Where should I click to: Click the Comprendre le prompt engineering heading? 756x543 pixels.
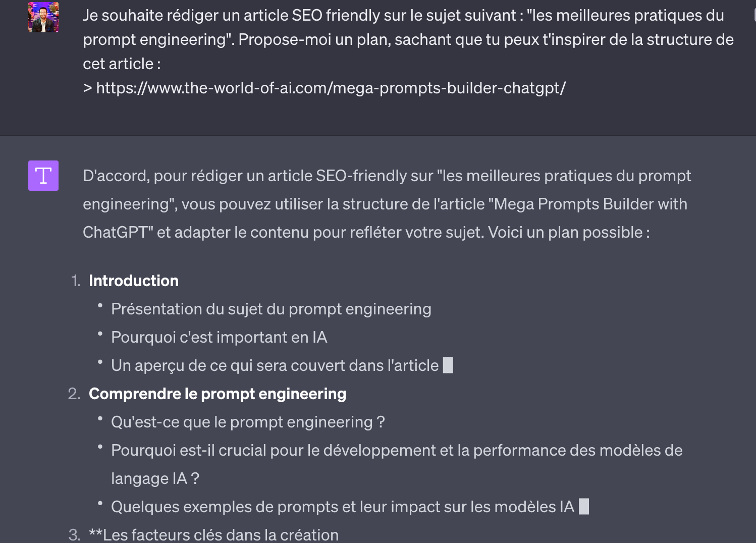218,394
